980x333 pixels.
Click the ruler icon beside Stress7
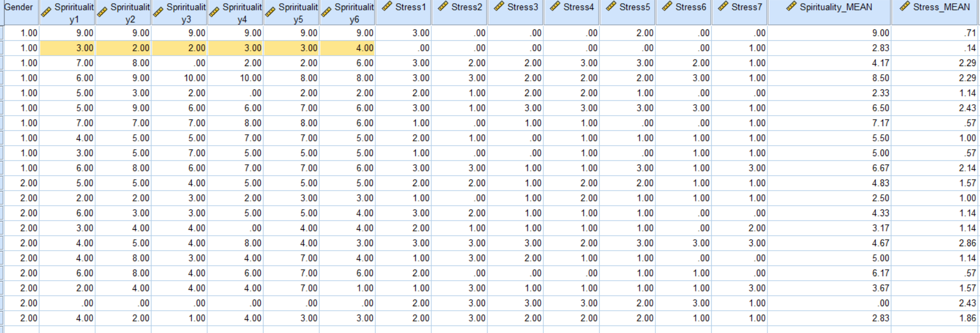tap(723, 7)
